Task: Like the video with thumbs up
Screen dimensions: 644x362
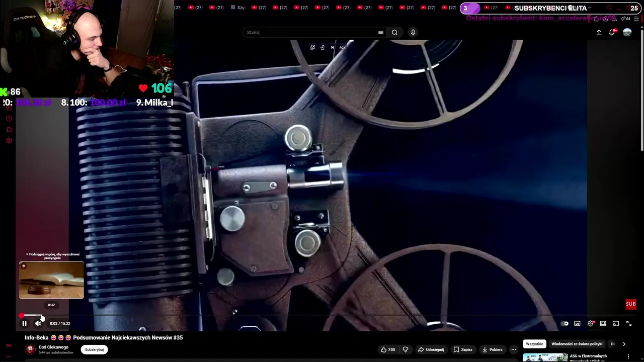Action: [x=387, y=349]
